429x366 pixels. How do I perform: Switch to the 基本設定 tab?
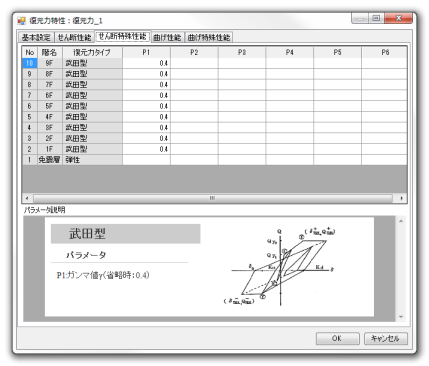point(36,37)
